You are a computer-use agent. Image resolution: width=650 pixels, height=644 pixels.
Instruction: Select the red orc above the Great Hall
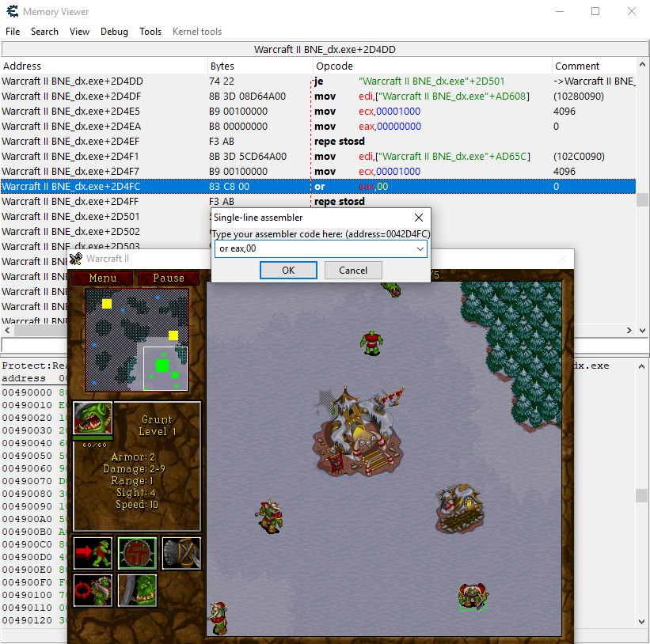(x=371, y=343)
